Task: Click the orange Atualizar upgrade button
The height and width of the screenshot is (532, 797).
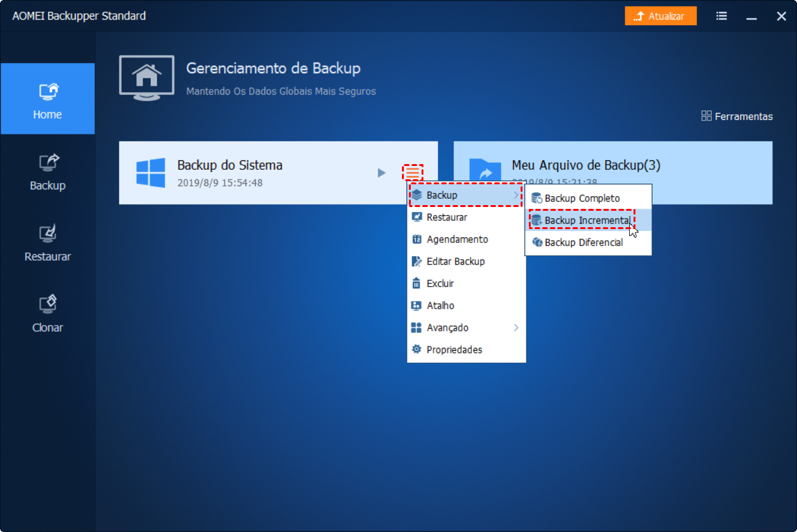Action: 661,16
